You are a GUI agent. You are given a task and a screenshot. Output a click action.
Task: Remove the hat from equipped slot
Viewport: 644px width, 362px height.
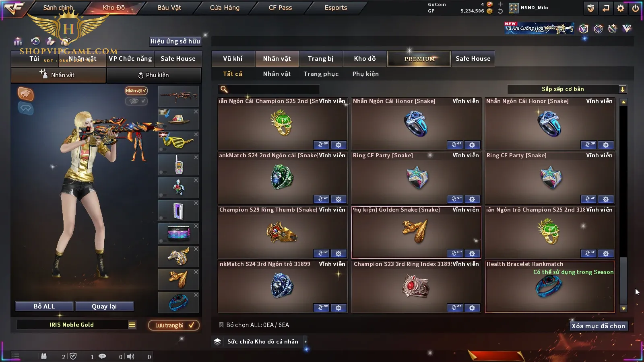click(x=196, y=111)
